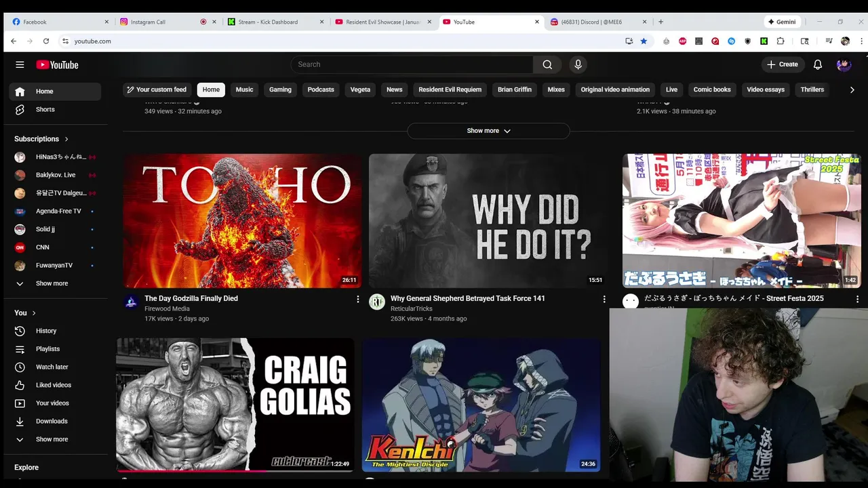Expand the You section chevron
This screenshot has width=868, height=488.
(x=34, y=313)
